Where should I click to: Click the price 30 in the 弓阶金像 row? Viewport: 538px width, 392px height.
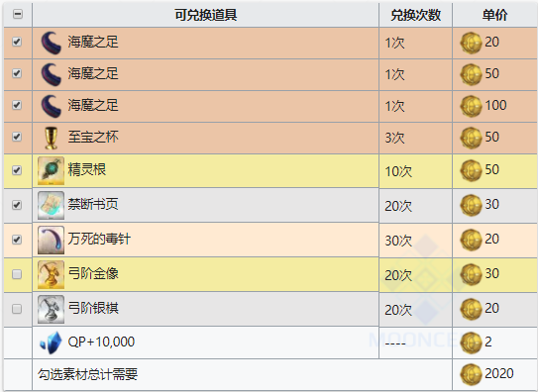point(492,273)
